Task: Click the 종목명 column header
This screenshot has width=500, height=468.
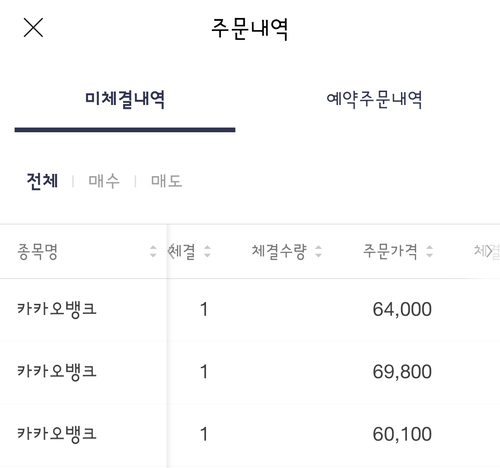Action: pos(38,252)
